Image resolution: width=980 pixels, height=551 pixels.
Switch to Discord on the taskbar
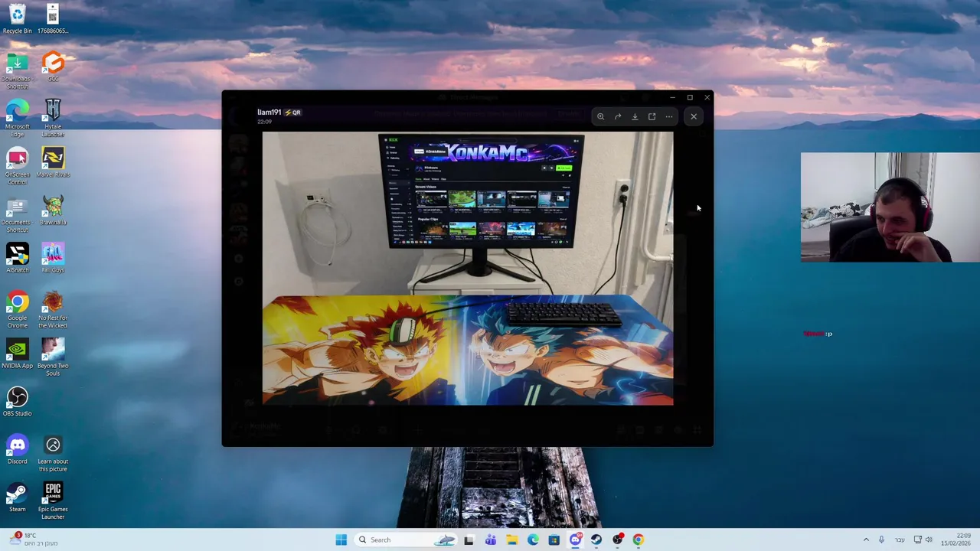(x=575, y=540)
